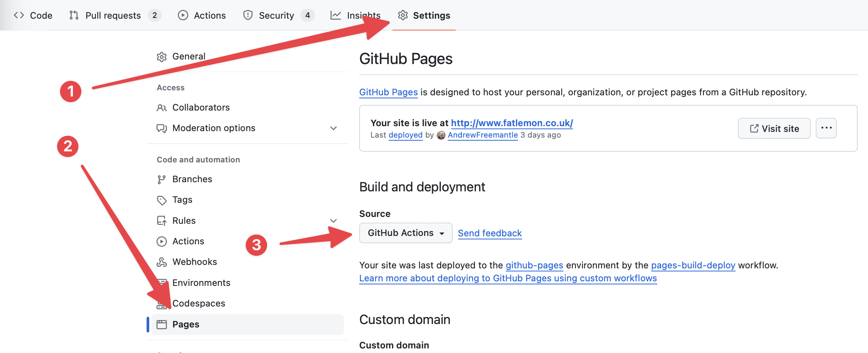The width and height of the screenshot is (868, 353).
Task: Click the Visit site button
Action: tap(774, 128)
